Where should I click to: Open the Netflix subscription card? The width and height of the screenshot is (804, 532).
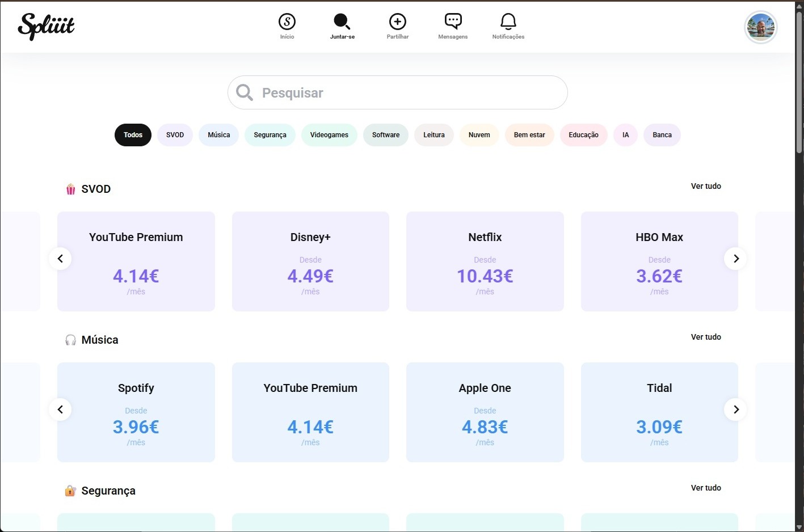pos(485,261)
